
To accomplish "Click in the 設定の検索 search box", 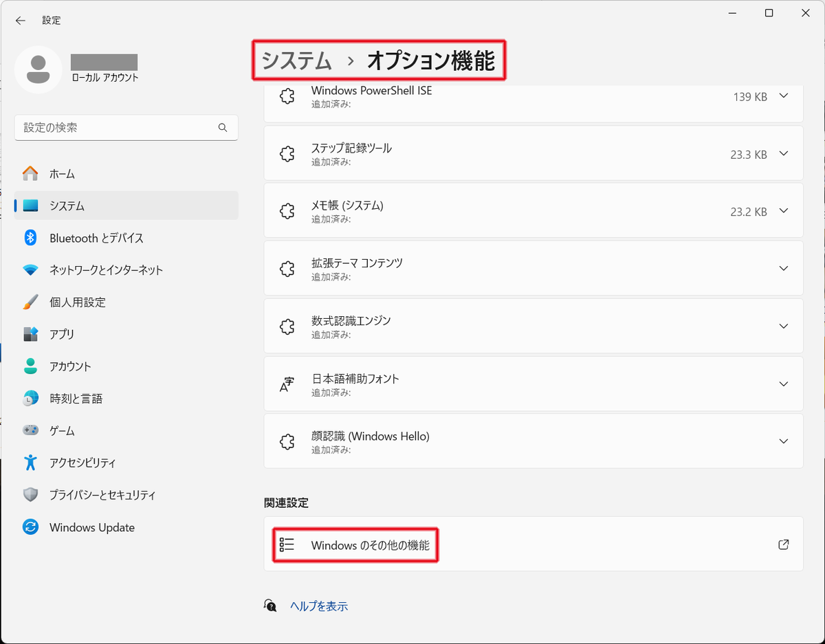I will point(126,128).
